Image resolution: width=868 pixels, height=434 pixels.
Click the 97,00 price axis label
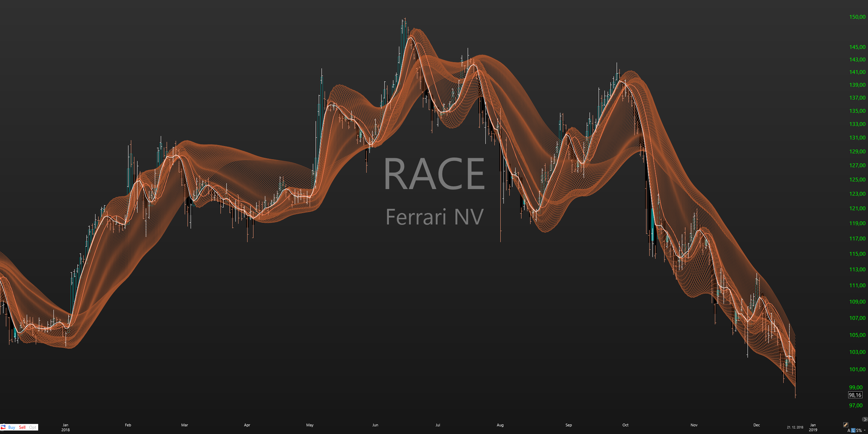click(x=856, y=405)
